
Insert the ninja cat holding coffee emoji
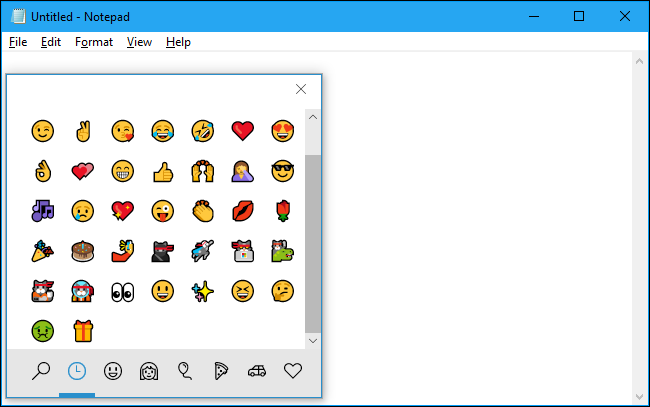point(43,291)
